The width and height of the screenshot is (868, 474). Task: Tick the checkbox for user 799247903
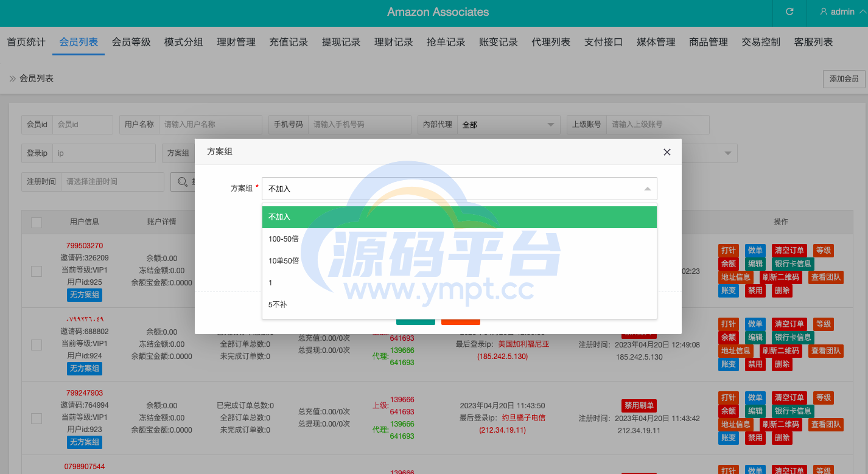tap(37, 419)
